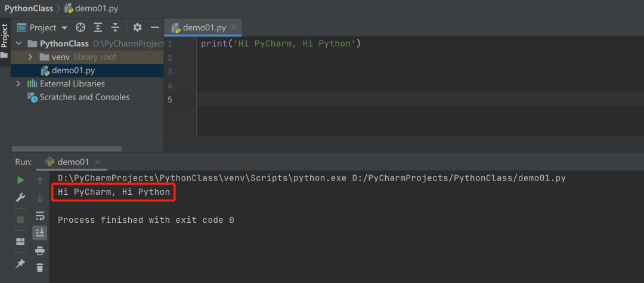
Task: Select opened file crosshair icon in Project
Action: pos(80,27)
